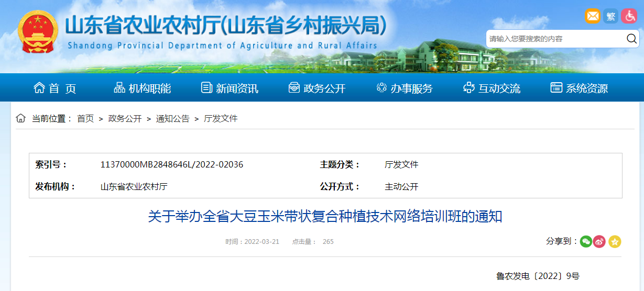Click English subtitle Shandong Provincial Department

tap(222, 46)
